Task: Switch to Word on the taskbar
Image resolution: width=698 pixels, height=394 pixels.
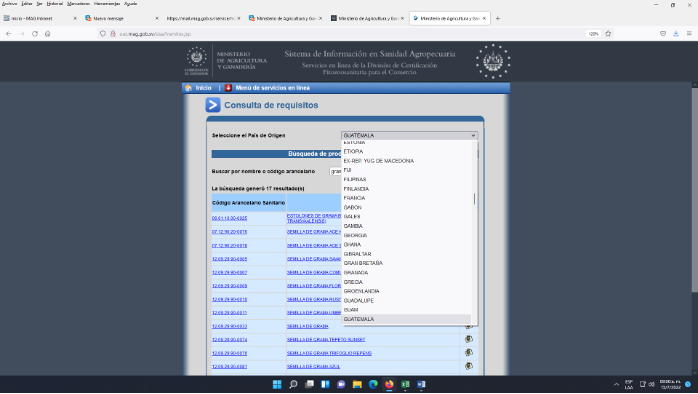Action: pyautogui.click(x=421, y=384)
